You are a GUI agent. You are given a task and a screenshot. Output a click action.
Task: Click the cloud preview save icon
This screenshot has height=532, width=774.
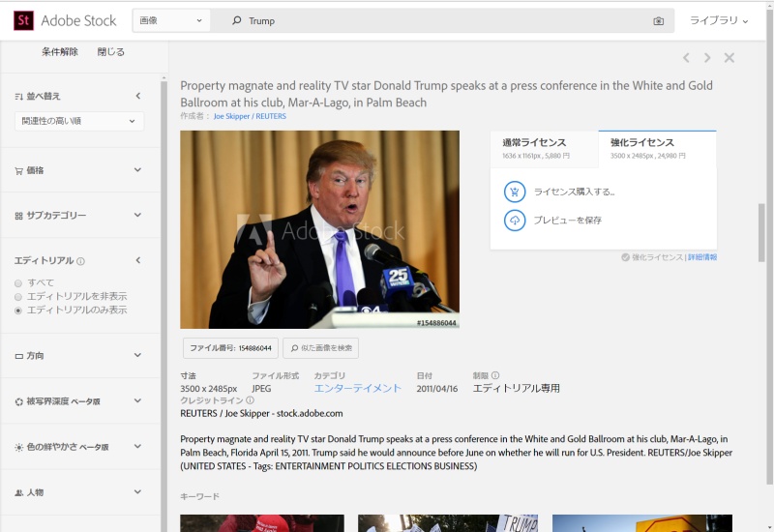click(x=515, y=221)
